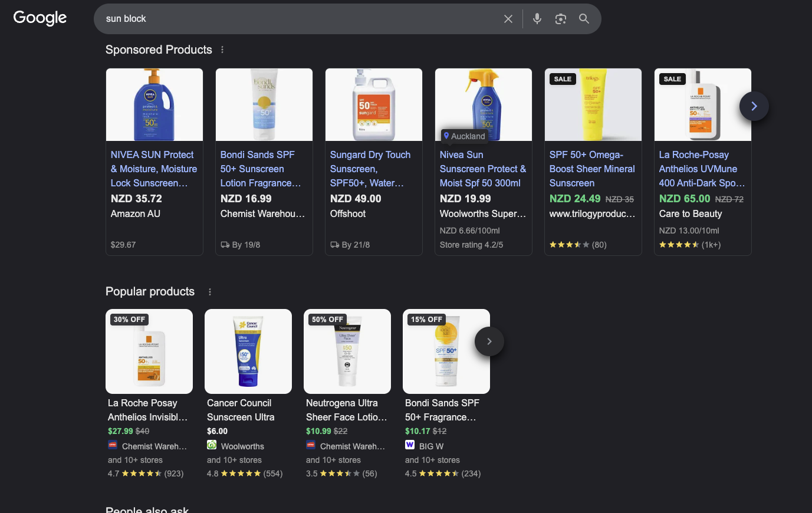This screenshot has width=812, height=513.
Task: Start voice search with microphone icon
Action: click(537, 19)
